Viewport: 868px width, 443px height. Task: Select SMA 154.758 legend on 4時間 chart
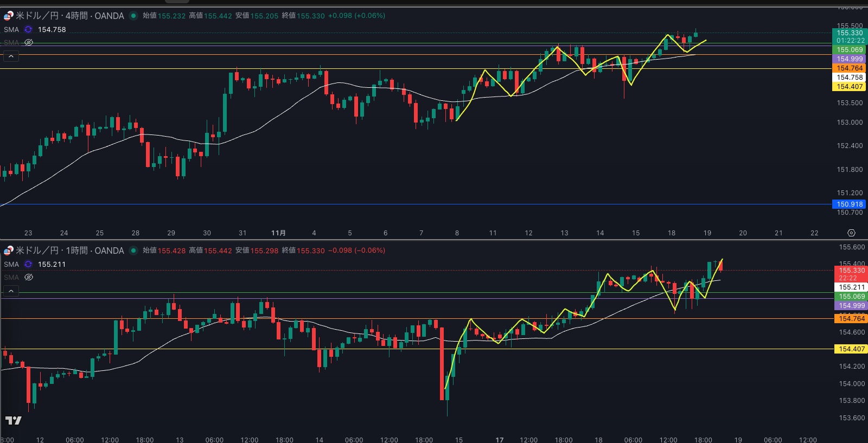coord(52,30)
